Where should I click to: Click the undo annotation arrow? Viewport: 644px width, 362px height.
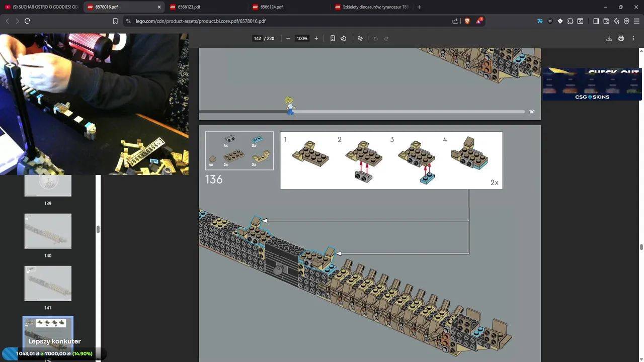pos(375,38)
